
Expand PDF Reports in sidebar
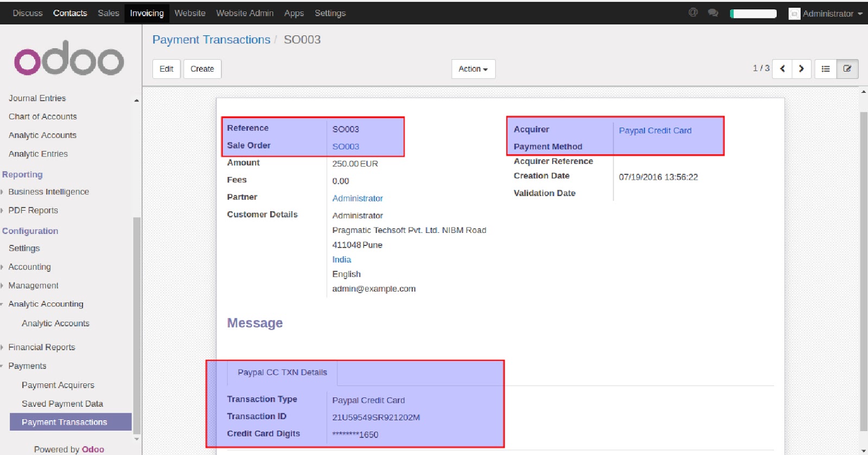[x=30, y=210]
